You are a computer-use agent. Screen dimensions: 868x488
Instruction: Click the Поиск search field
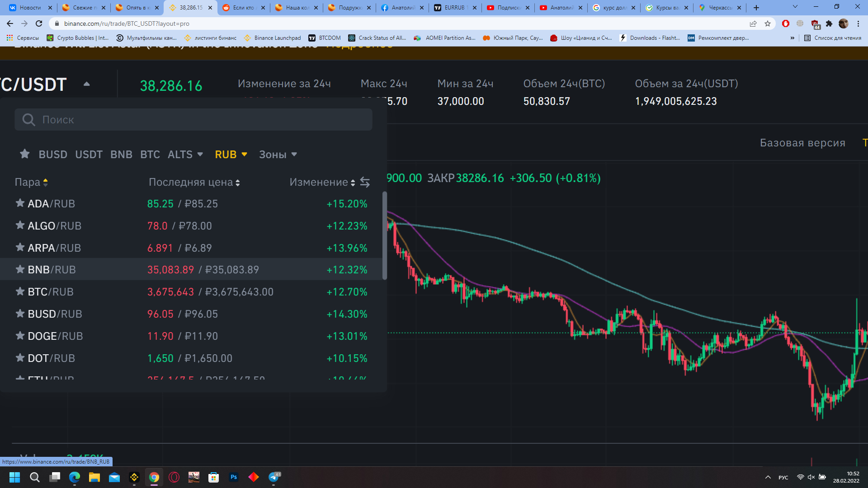coord(193,120)
